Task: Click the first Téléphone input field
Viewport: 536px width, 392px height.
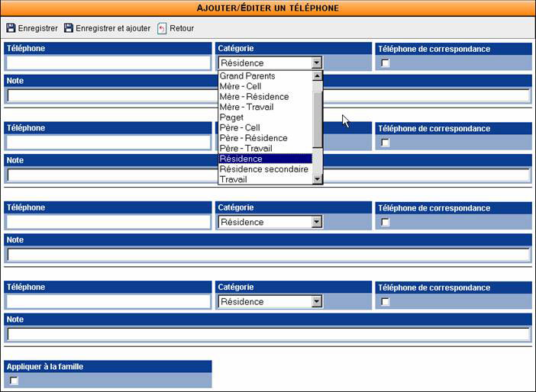Action: coord(108,63)
